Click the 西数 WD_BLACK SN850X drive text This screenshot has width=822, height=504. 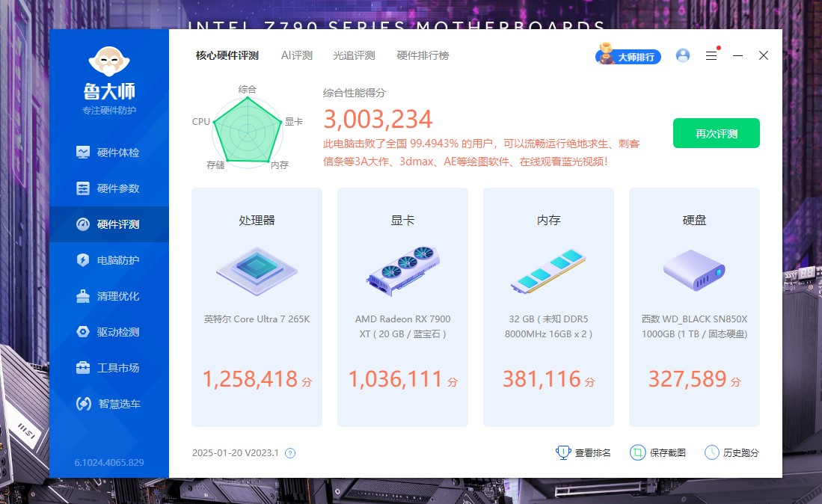point(694,326)
